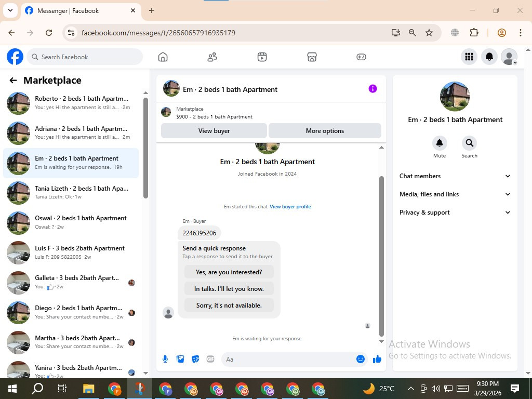
Task: Open the Marketplace storefront icon
Action: point(312,57)
